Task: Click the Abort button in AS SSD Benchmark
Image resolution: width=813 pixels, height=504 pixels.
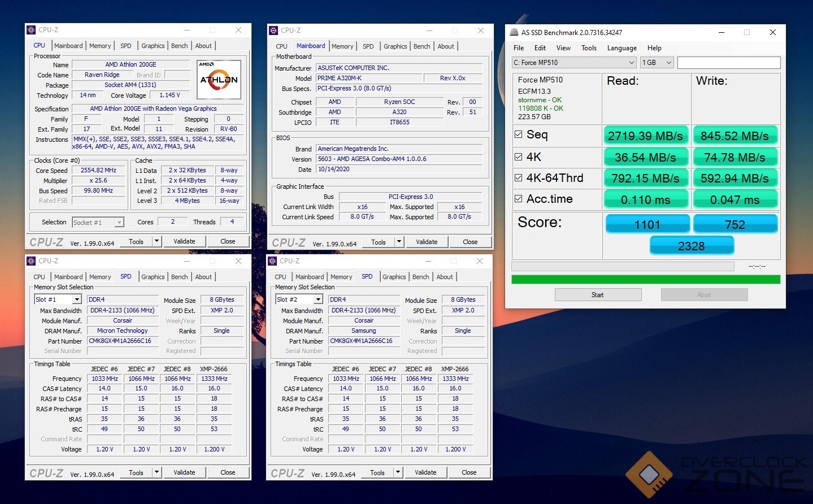Action: 704,295
